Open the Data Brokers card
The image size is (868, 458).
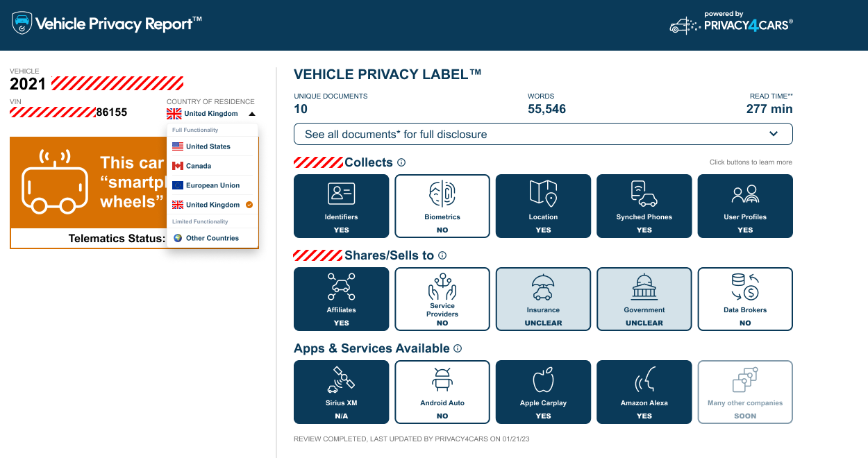[745, 299]
